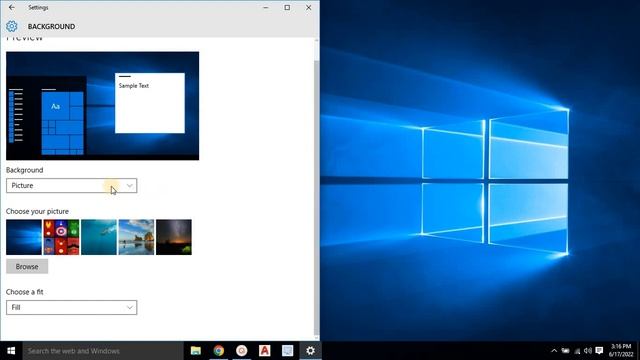Click the battery icon in system tray

coord(565,351)
